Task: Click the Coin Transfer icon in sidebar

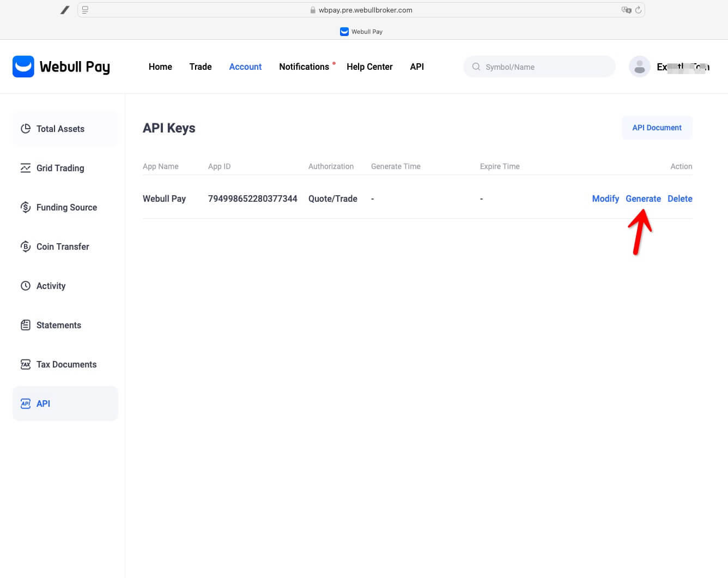Action: pos(26,246)
